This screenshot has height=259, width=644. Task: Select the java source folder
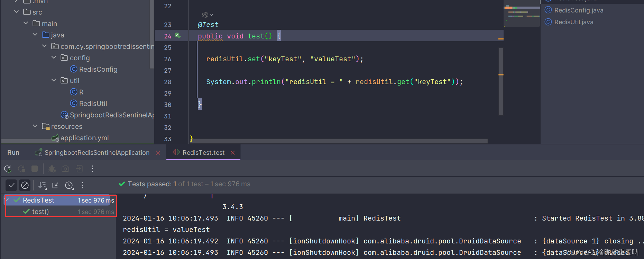tap(53, 35)
